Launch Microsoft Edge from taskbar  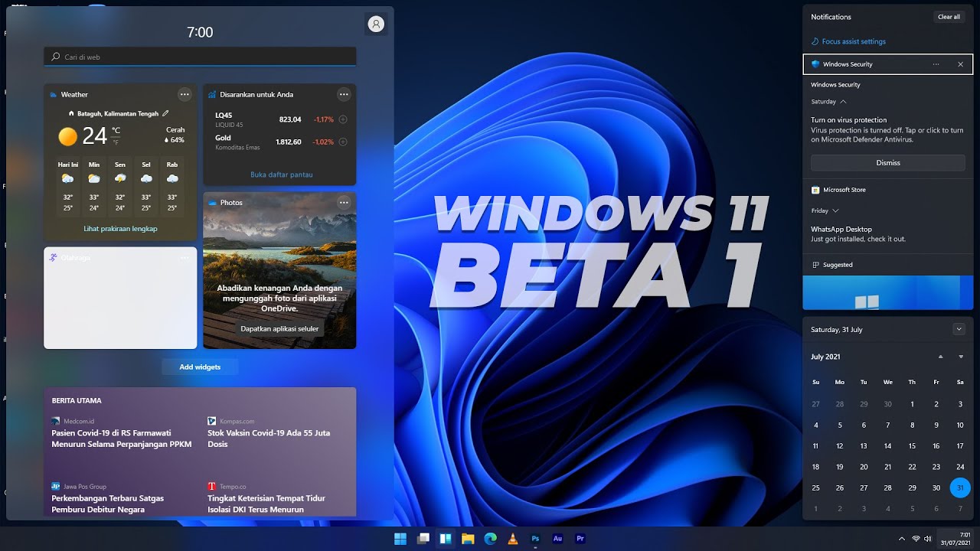490,539
